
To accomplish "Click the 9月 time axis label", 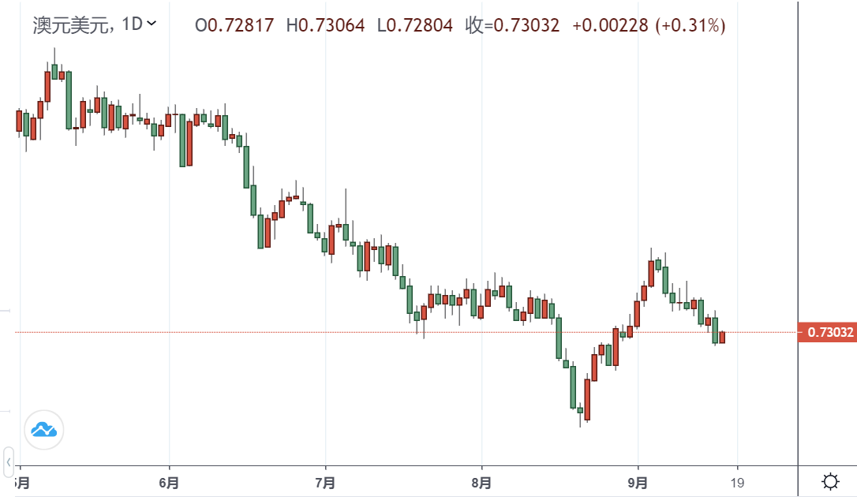I will coord(638,481).
